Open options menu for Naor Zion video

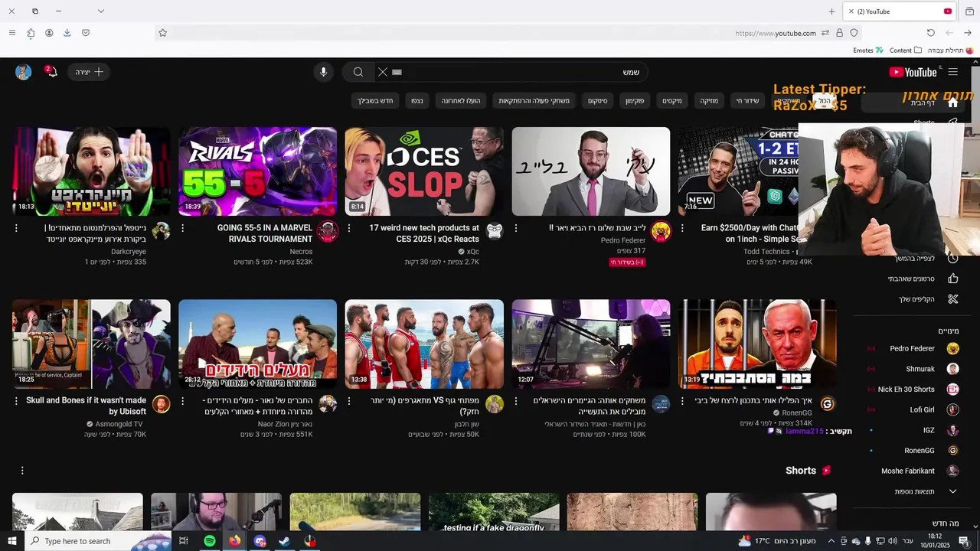tap(182, 400)
